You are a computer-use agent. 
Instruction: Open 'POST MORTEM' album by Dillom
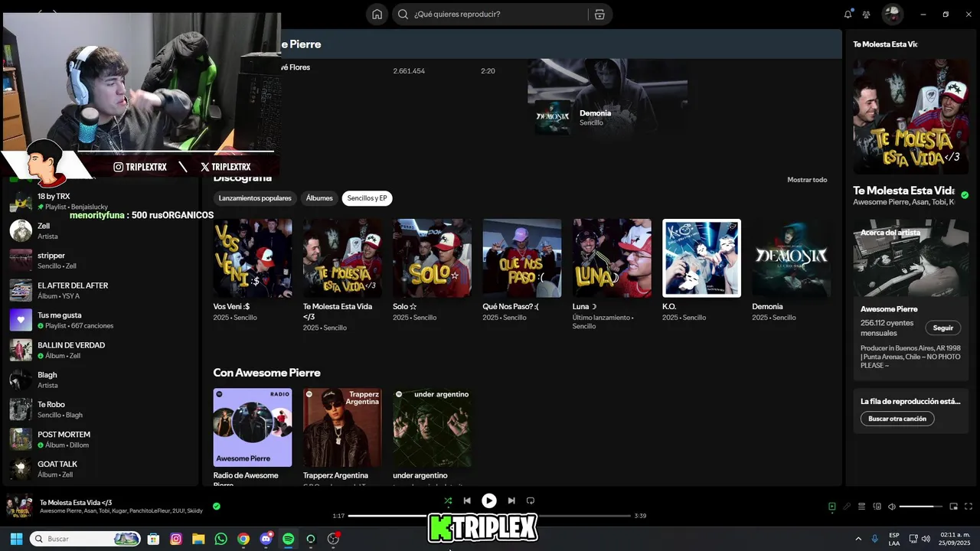click(100, 439)
